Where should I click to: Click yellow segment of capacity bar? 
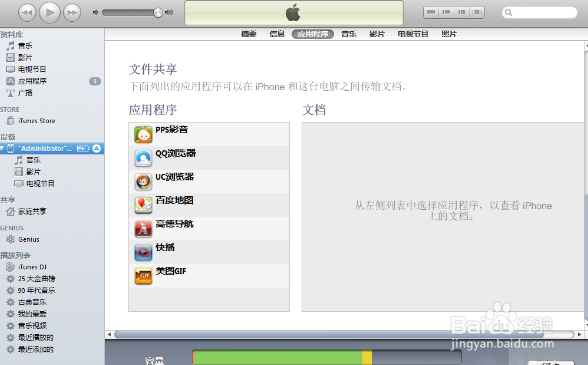coord(367,357)
